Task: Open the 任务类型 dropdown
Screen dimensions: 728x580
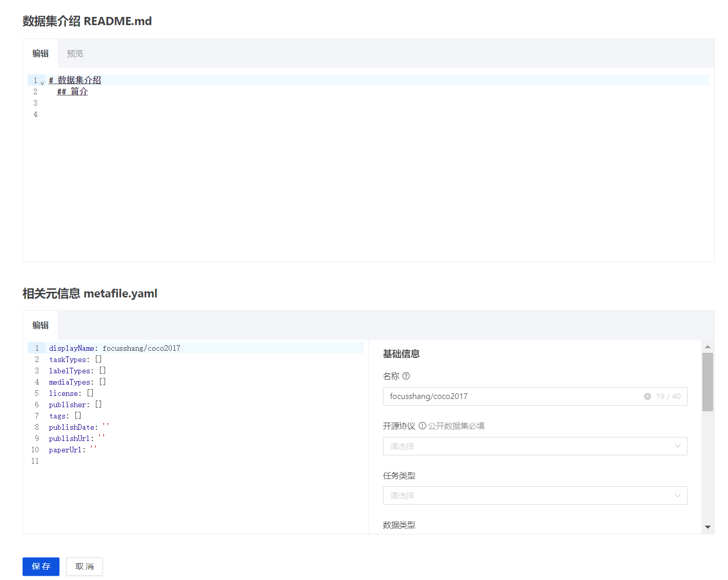Action: tap(535, 495)
